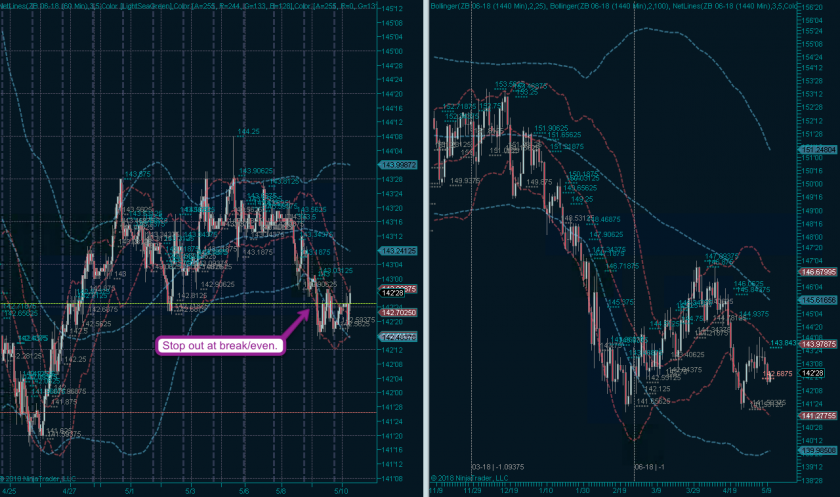Click the 151.90625 label on daily chart

coord(551,128)
